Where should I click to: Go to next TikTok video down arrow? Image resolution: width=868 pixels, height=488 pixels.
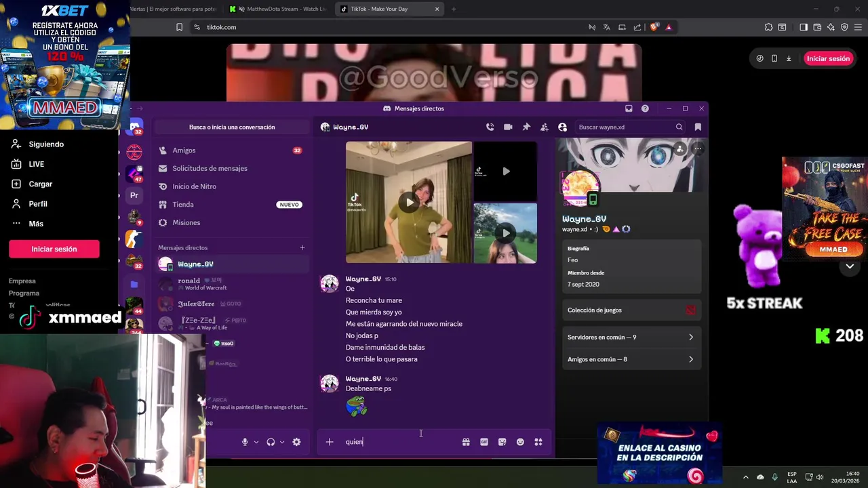pyautogui.click(x=850, y=266)
